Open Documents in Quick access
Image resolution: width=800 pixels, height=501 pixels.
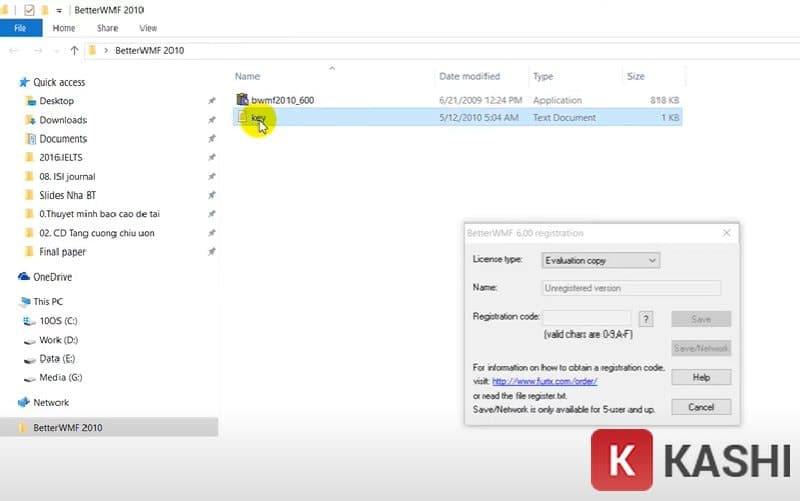tap(63, 139)
